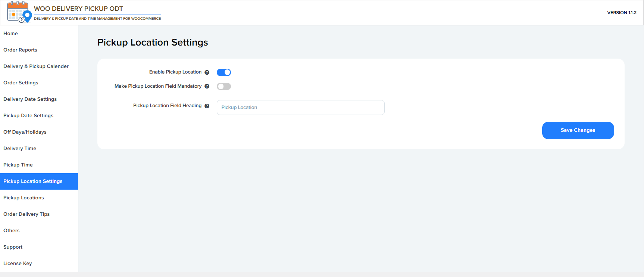Navigate to Delivery Date Settings
644x277 pixels.
coord(30,99)
